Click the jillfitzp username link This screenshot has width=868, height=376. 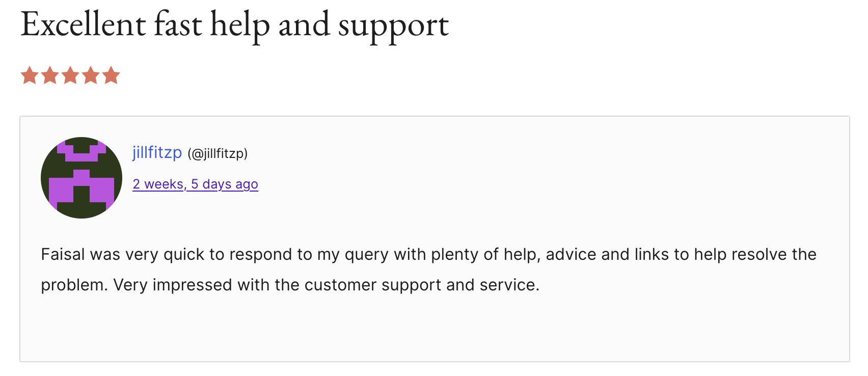157,152
